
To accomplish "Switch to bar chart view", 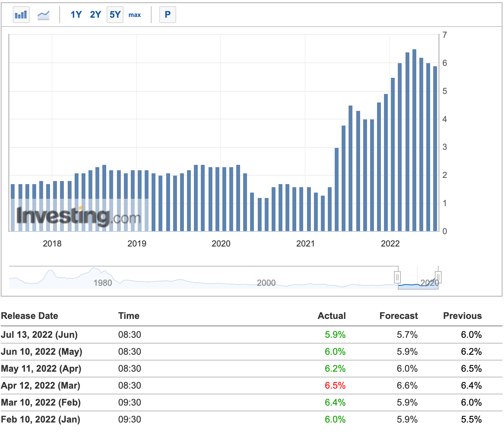I will click(21, 14).
